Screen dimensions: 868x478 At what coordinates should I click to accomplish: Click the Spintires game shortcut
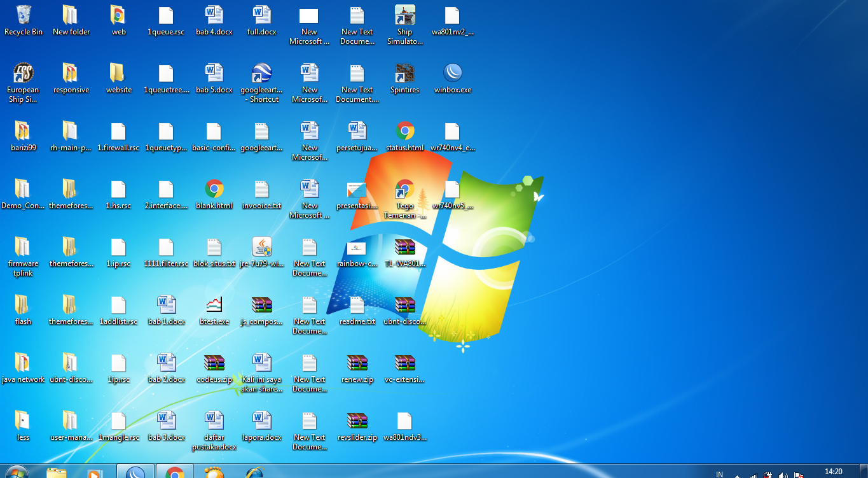click(x=405, y=73)
